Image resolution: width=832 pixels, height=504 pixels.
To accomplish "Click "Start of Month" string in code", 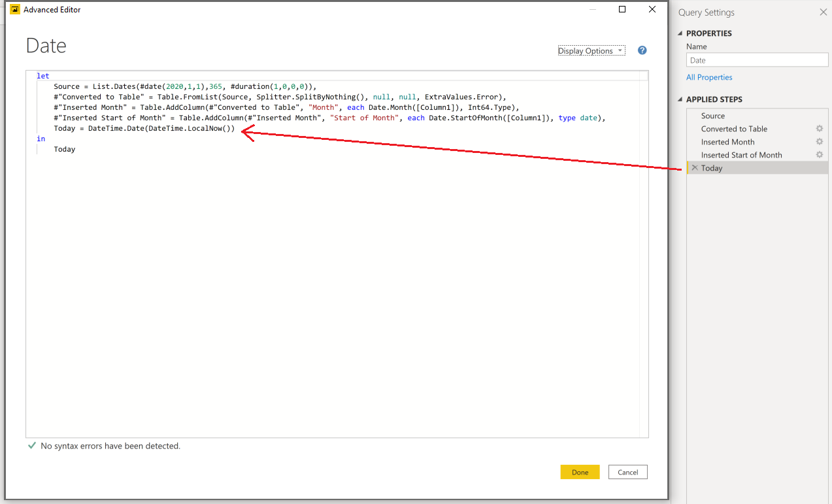I will tap(364, 118).
